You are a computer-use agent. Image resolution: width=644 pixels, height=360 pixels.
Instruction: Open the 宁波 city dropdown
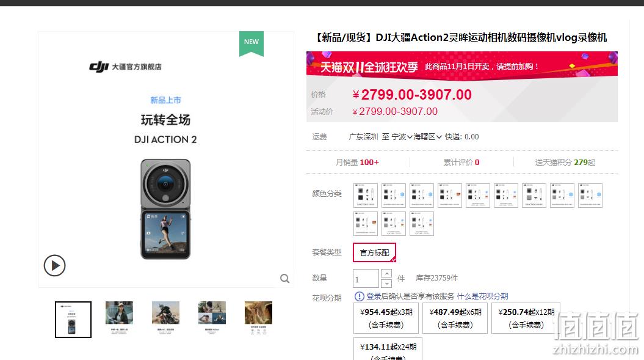[402, 137]
